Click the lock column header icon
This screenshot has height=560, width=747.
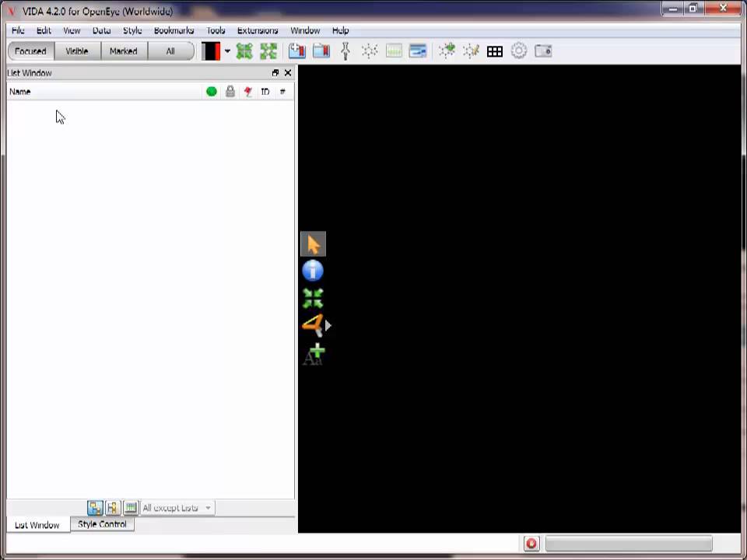point(230,92)
